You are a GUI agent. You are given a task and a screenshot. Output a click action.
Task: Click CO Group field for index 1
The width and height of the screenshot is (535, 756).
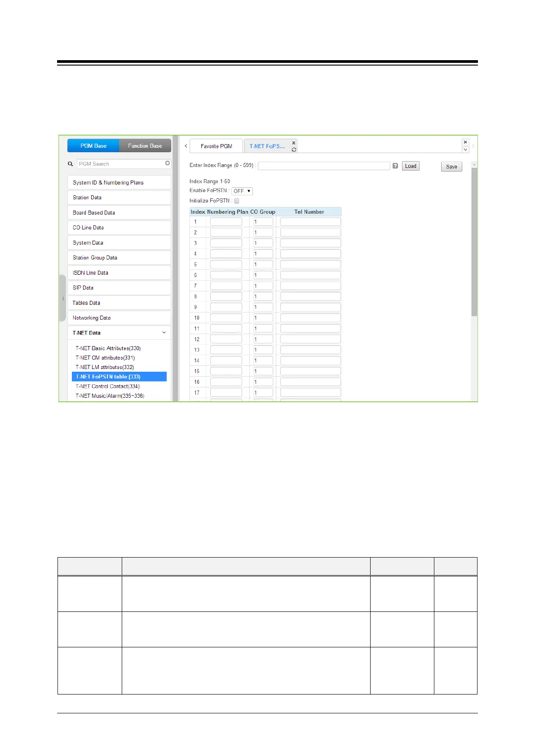[x=263, y=222]
